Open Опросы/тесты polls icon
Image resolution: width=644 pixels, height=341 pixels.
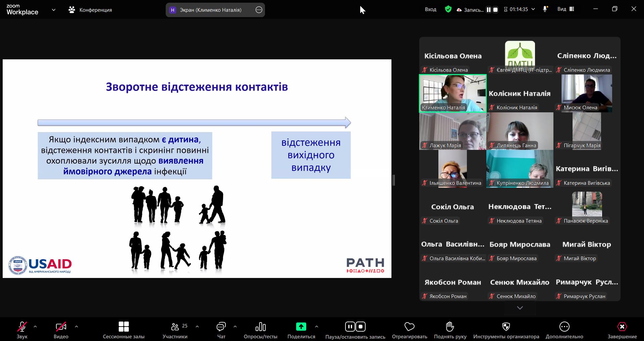[260, 327]
